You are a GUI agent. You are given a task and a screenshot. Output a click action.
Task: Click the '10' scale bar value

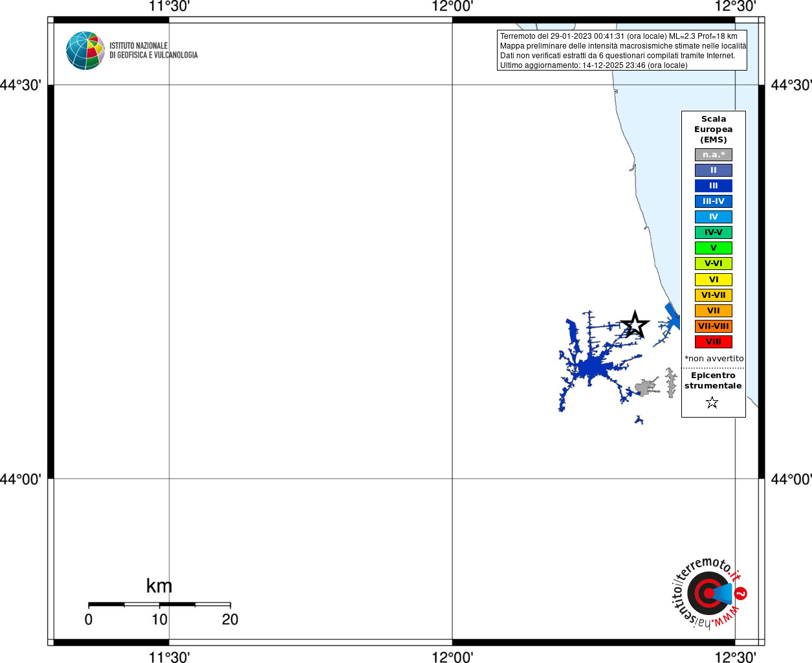point(160,620)
